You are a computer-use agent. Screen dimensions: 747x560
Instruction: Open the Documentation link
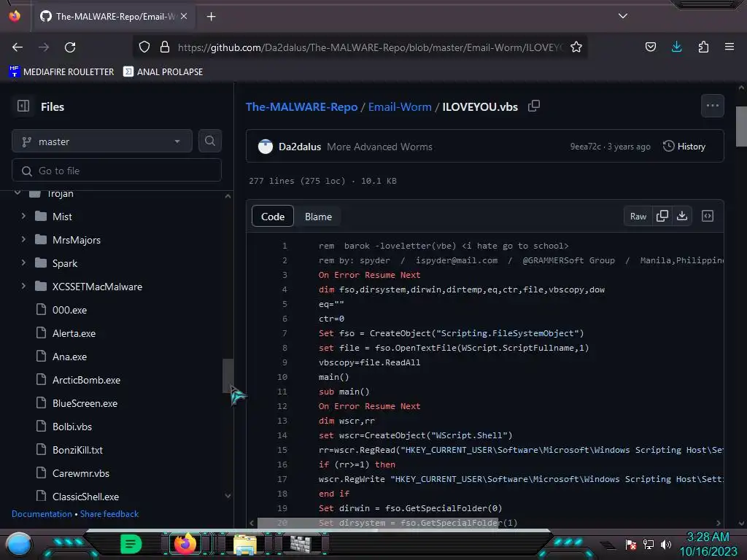pos(42,514)
